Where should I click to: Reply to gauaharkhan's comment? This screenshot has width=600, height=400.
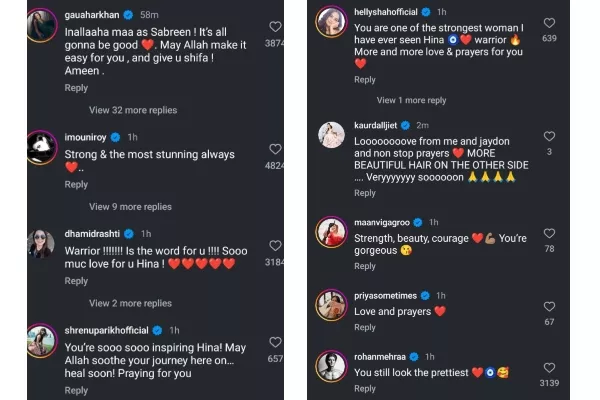[x=76, y=88]
